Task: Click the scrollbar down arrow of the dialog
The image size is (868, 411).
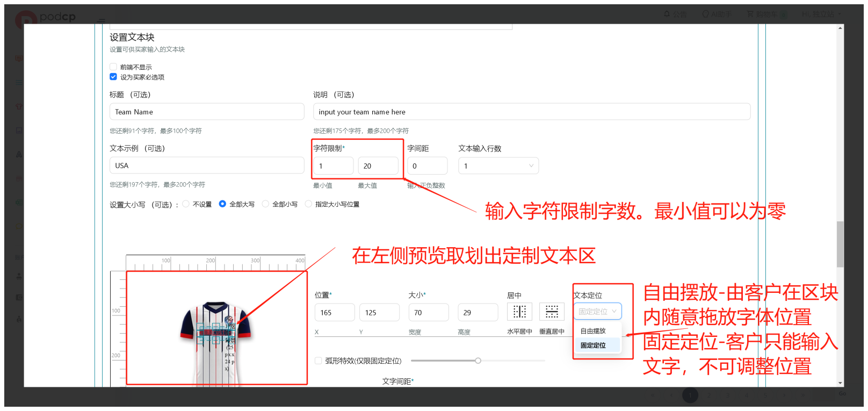Action: tap(840, 383)
